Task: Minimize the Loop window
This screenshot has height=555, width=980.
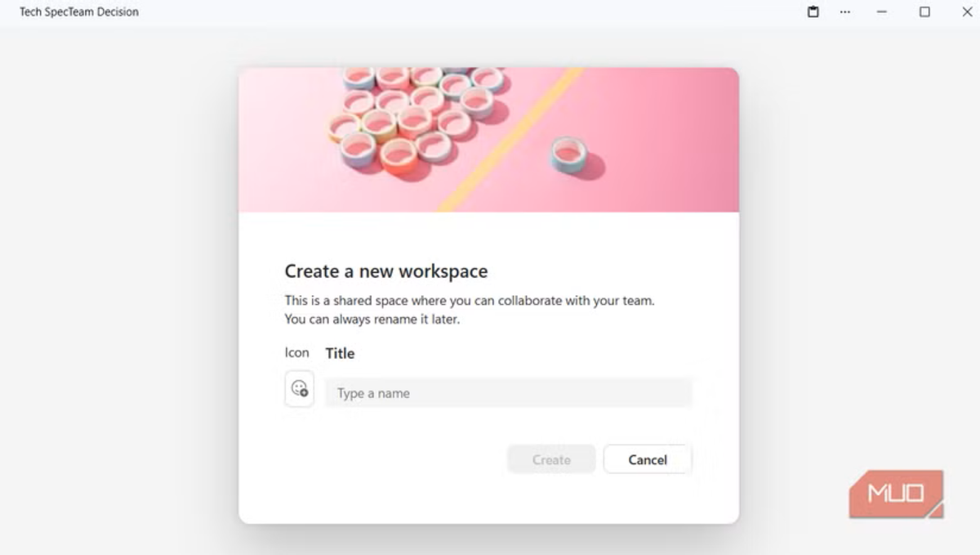Action: (x=883, y=12)
